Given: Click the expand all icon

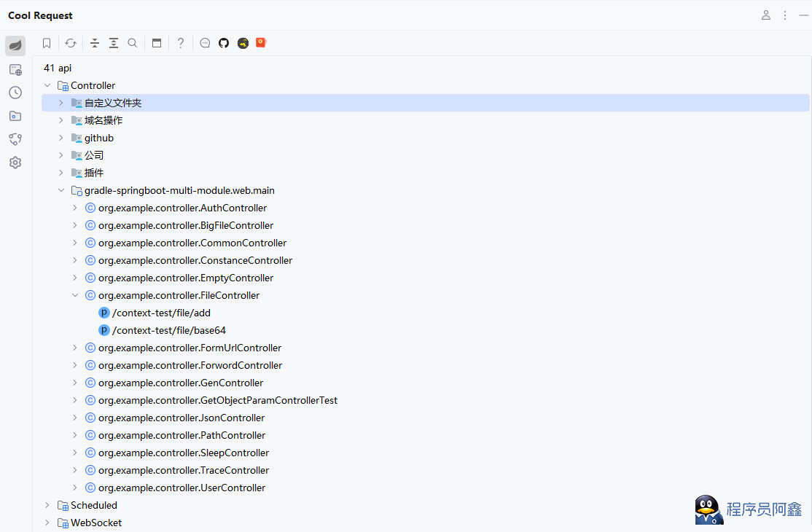Looking at the screenshot, I should click(114, 43).
